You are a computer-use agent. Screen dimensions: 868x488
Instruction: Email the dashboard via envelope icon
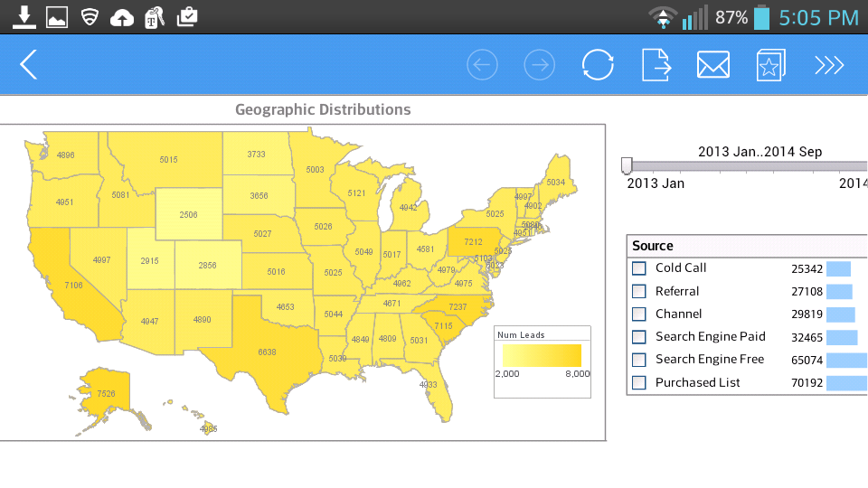pyautogui.click(x=713, y=65)
